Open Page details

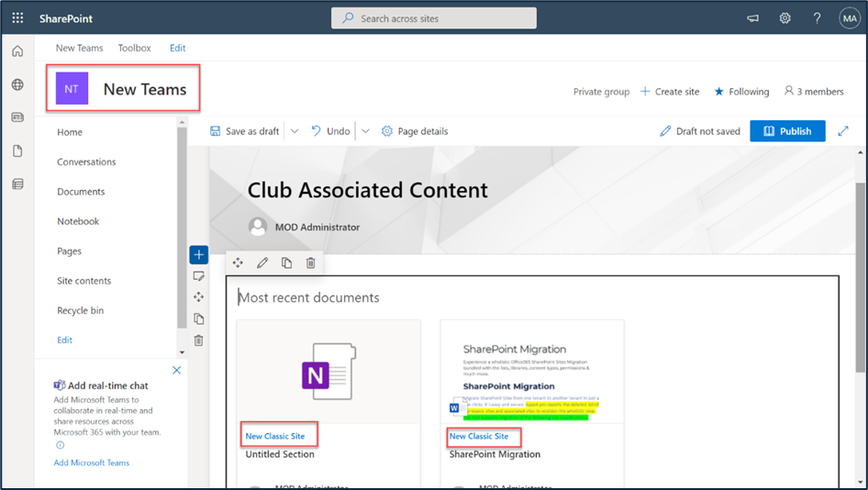415,131
